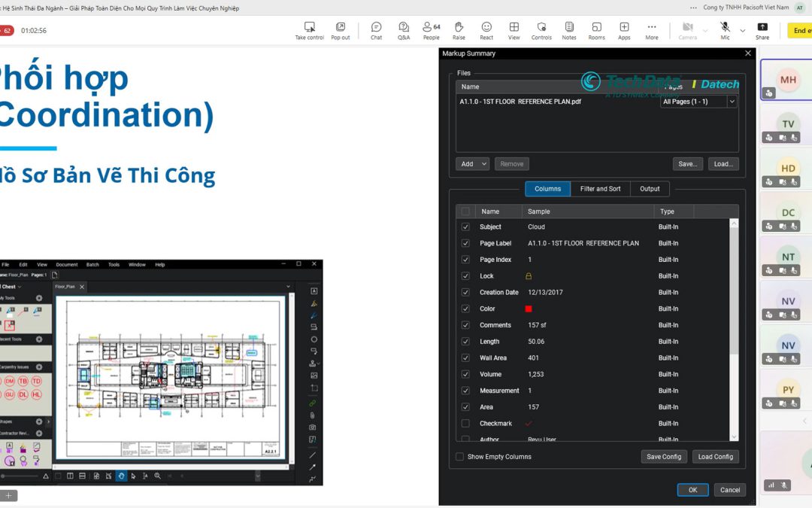The image size is (812, 508).
Task: Uncheck the Subject column checkbox
Action: (x=465, y=227)
